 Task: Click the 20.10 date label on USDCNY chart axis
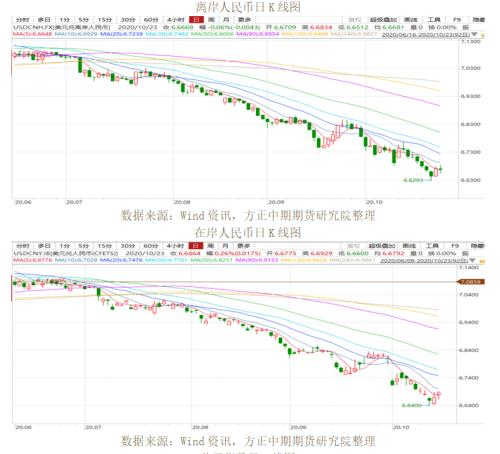tap(401, 428)
